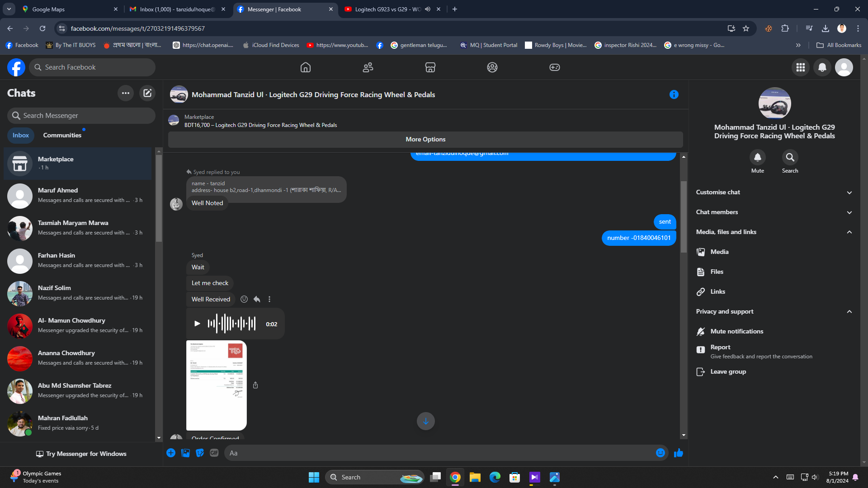Screen dimensions: 868x488
Task: Open the Marketplace icon in top navigation
Action: [430, 67]
